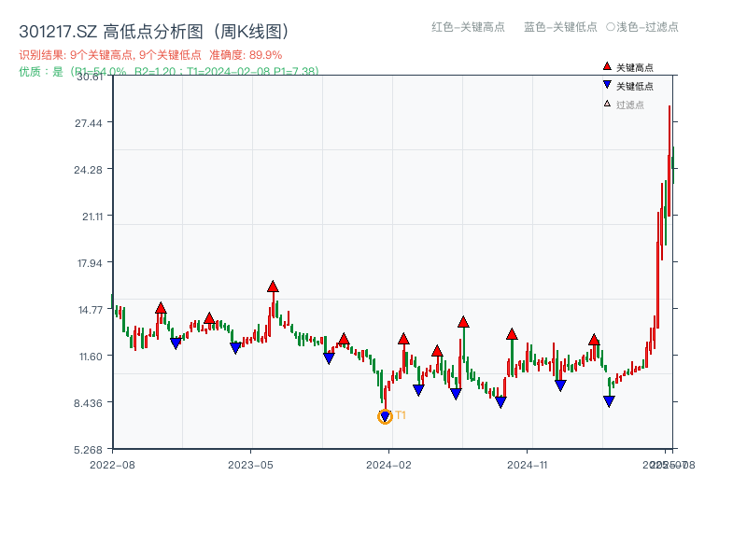The width and height of the screenshot is (747, 560).
Task: Click the red 识别结果 summary line
Action: pos(150,55)
